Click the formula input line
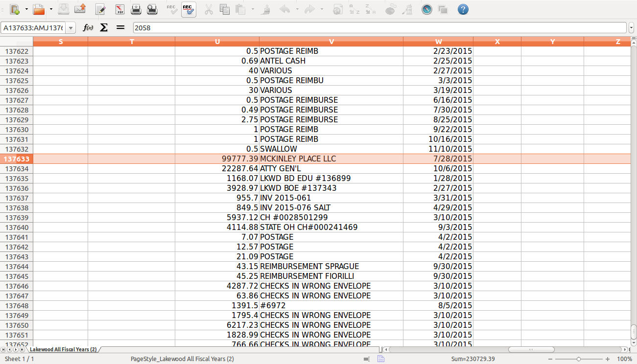Viewport: 637px width, 364px height. 379,28
